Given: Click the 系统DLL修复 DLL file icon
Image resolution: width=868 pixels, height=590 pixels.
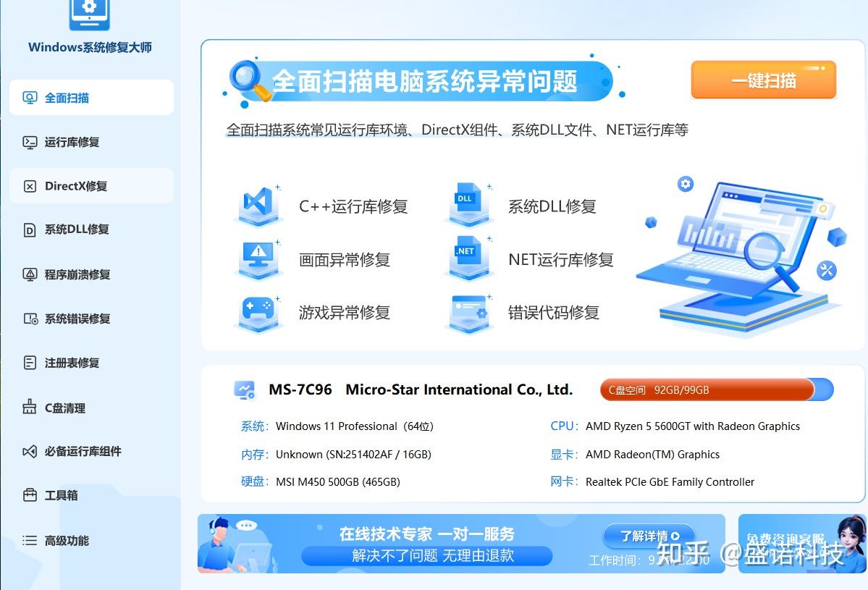Looking at the screenshot, I should point(468,206).
